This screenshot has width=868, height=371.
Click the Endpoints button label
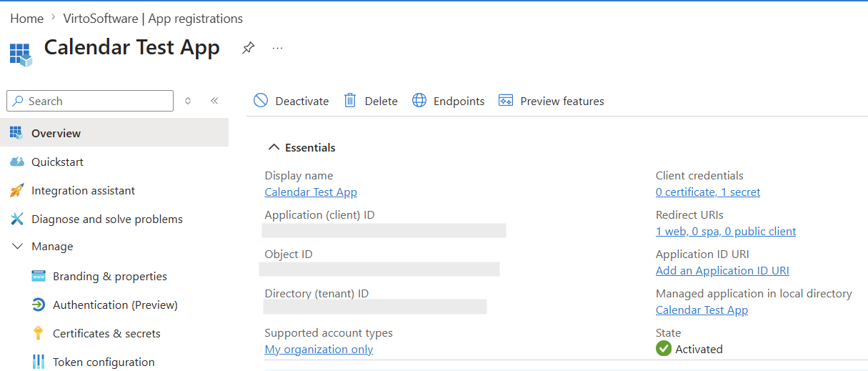[459, 102]
